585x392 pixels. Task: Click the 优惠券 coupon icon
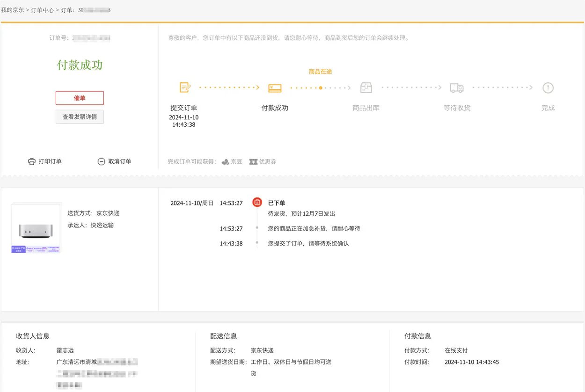tap(253, 161)
